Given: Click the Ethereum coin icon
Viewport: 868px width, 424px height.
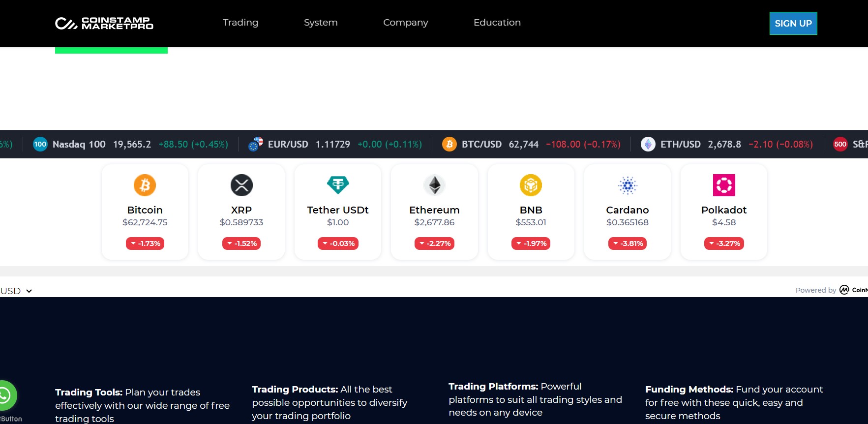Looking at the screenshot, I should click(435, 185).
